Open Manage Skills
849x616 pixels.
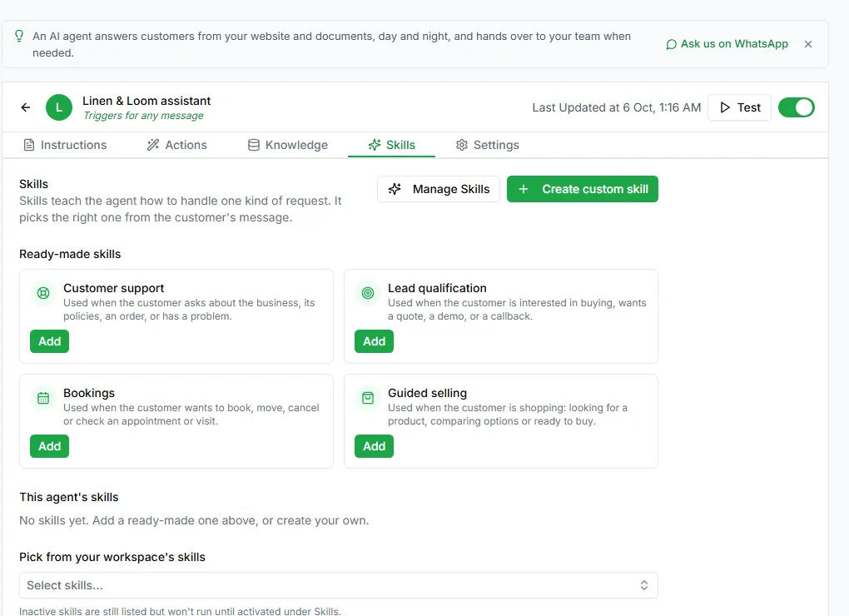point(439,189)
